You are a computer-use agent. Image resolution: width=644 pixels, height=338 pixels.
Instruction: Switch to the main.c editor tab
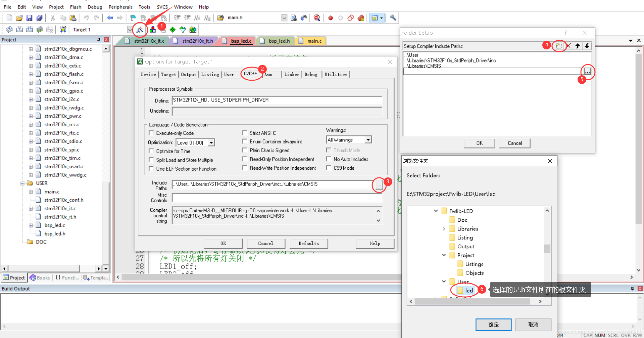click(x=311, y=41)
